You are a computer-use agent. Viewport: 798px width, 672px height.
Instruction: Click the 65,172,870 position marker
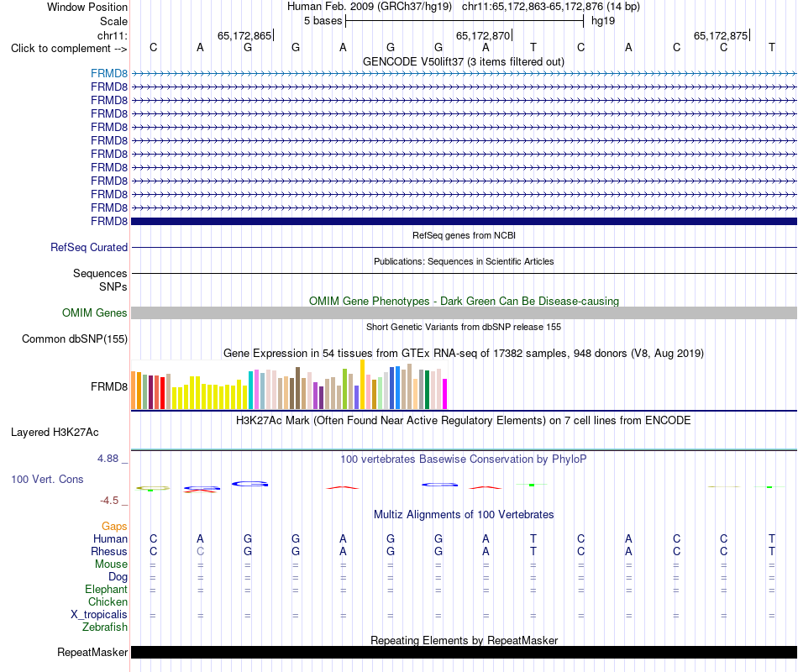tap(484, 35)
